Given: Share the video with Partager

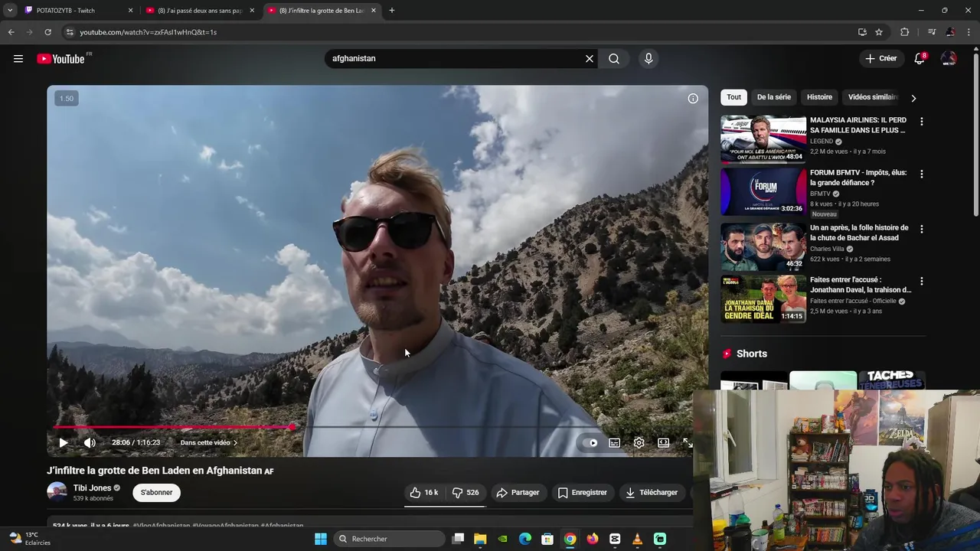Looking at the screenshot, I should 518,492.
